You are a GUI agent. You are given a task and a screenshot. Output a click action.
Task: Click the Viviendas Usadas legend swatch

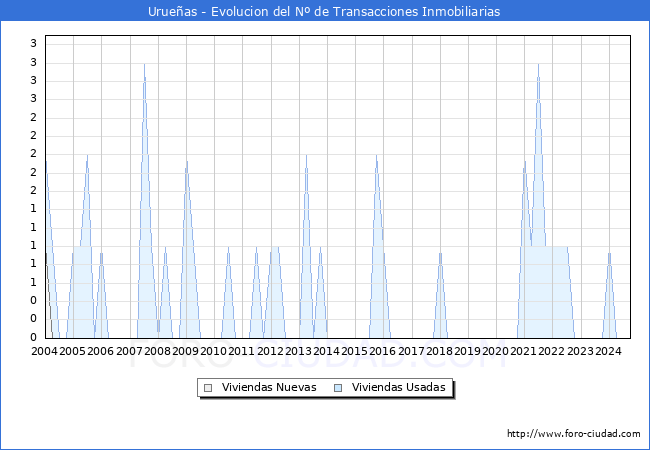(338, 388)
